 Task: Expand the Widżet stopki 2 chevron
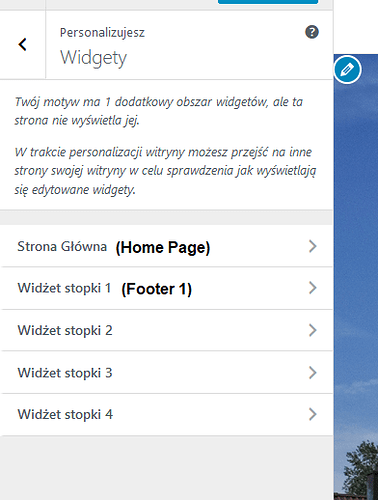(312, 330)
